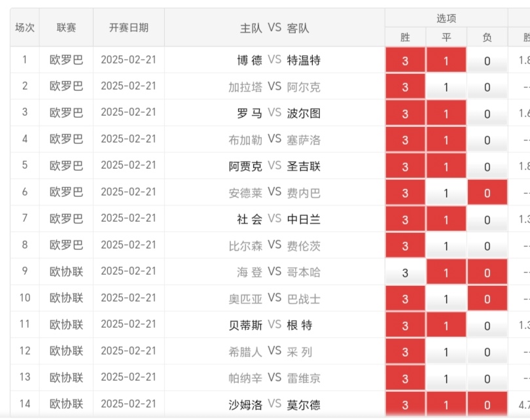Click match 社会 VS 中日兰 text
The height and width of the screenshot is (420, 530).
pos(274,219)
